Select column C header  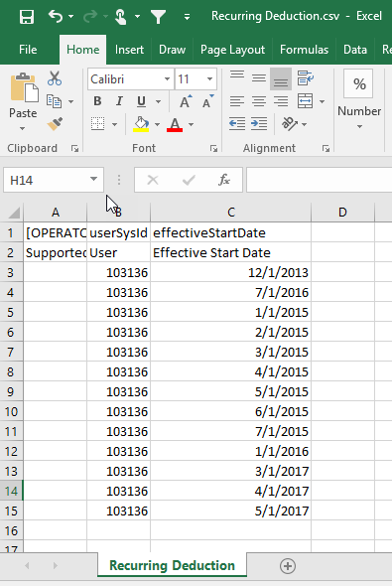point(230,213)
